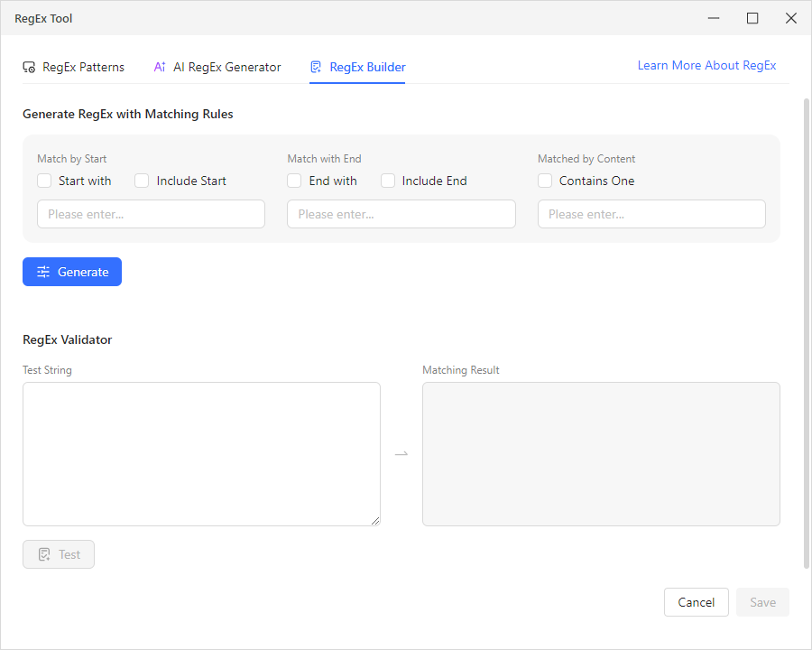Click the shield icon on RegEx Builder tab
This screenshot has height=650, width=812.
click(x=315, y=66)
